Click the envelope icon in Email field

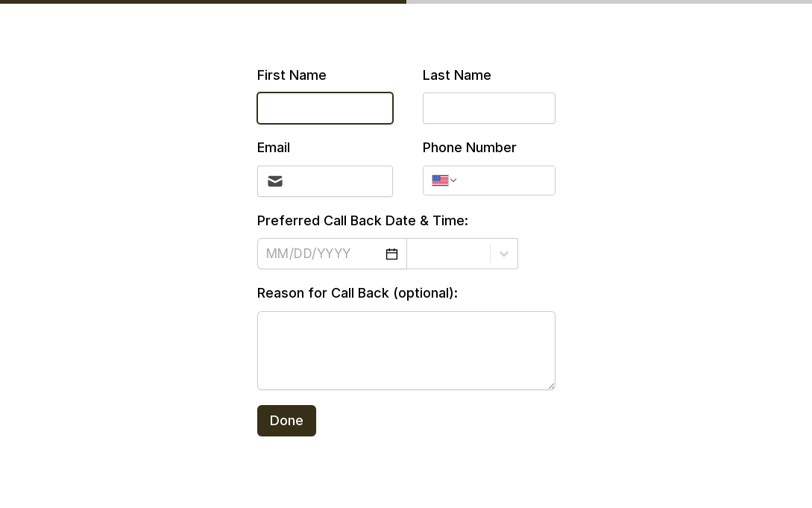click(x=275, y=181)
